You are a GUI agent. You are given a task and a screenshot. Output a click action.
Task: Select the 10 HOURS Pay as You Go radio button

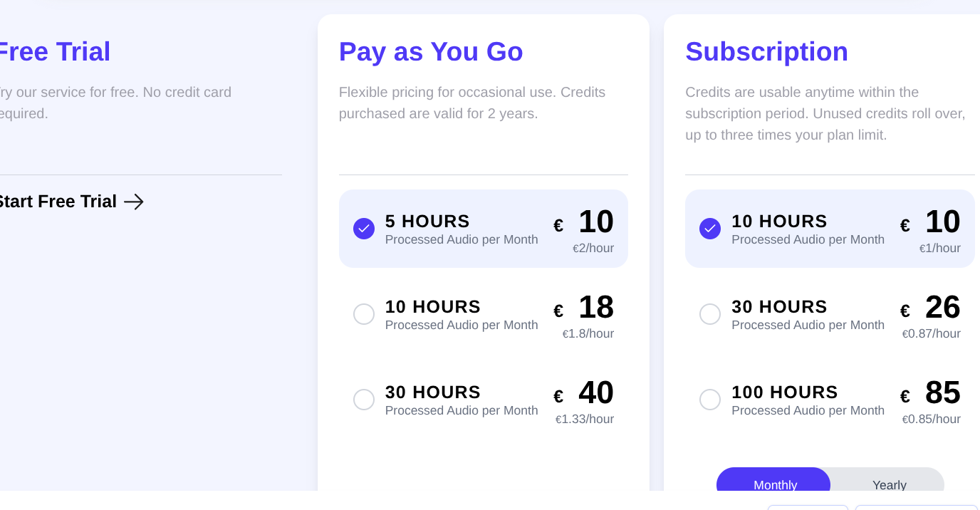click(364, 314)
